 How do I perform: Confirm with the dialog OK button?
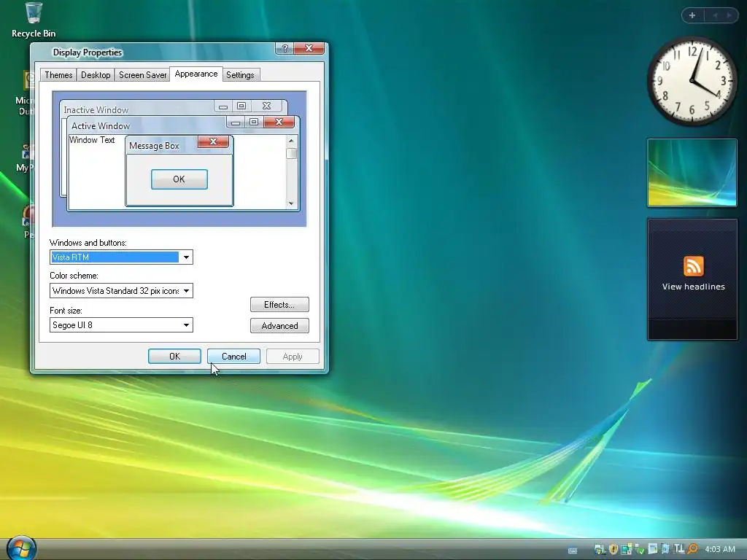pyautogui.click(x=174, y=356)
